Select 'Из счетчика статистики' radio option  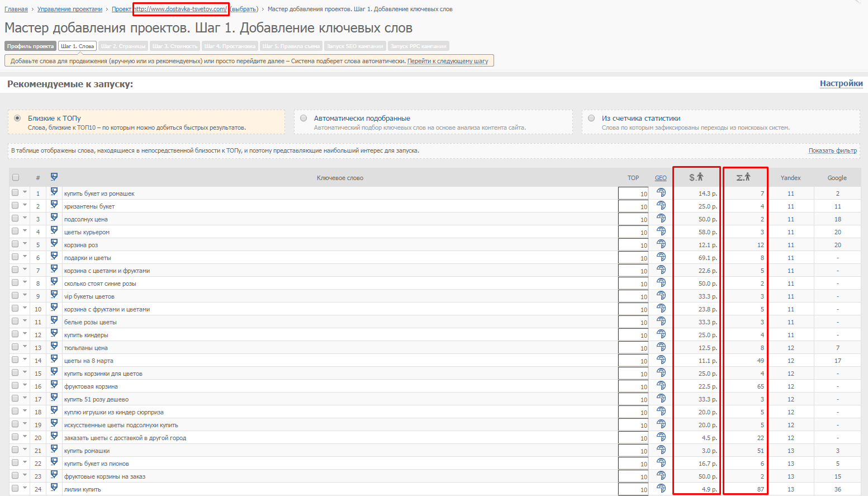tap(591, 118)
